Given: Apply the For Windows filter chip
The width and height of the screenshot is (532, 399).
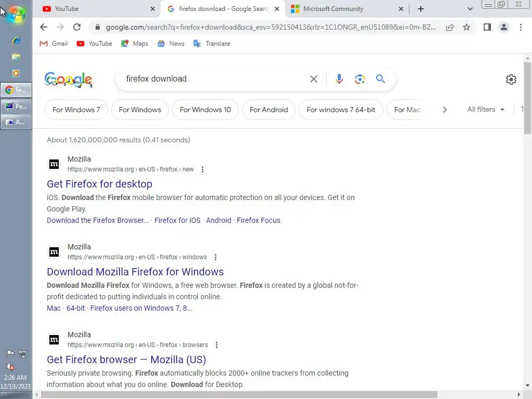Looking at the screenshot, I should point(140,110).
